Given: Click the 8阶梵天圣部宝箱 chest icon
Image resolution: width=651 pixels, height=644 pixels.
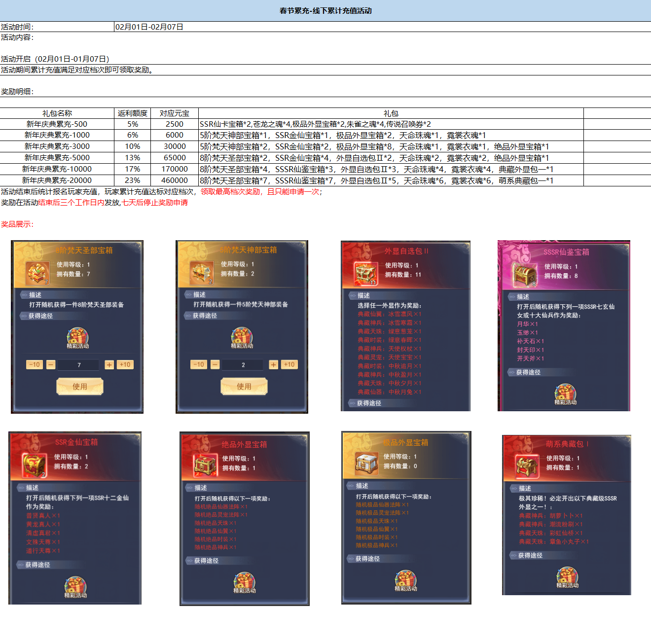Looking at the screenshot, I should [x=38, y=273].
